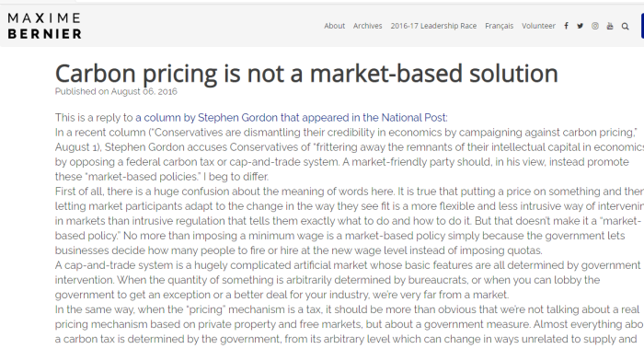Viewport: 644px width, 349px height.
Task: Click the words 'This is a reply to'
Action: click(x=94, y=118)
